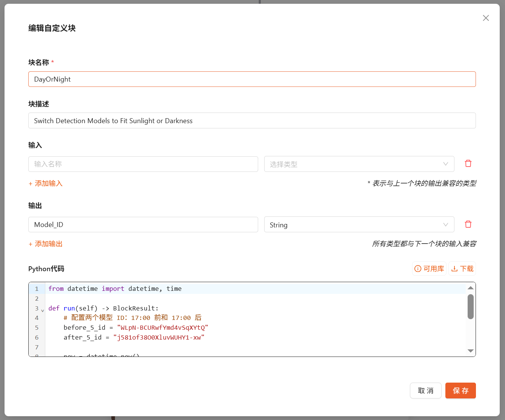The image size is (505, 420).
Task: Click into the block description field
Action: click(x=252, y=121)
